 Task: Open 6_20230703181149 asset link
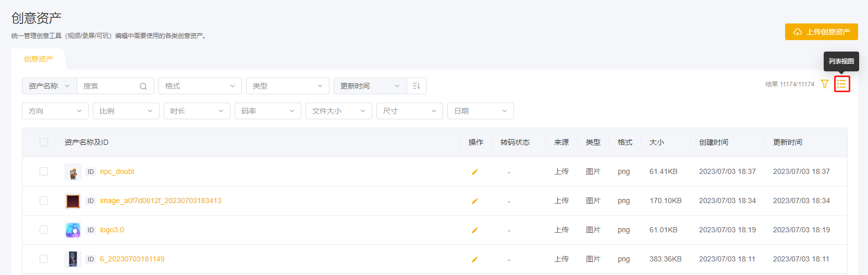click(x=132, y=259)
